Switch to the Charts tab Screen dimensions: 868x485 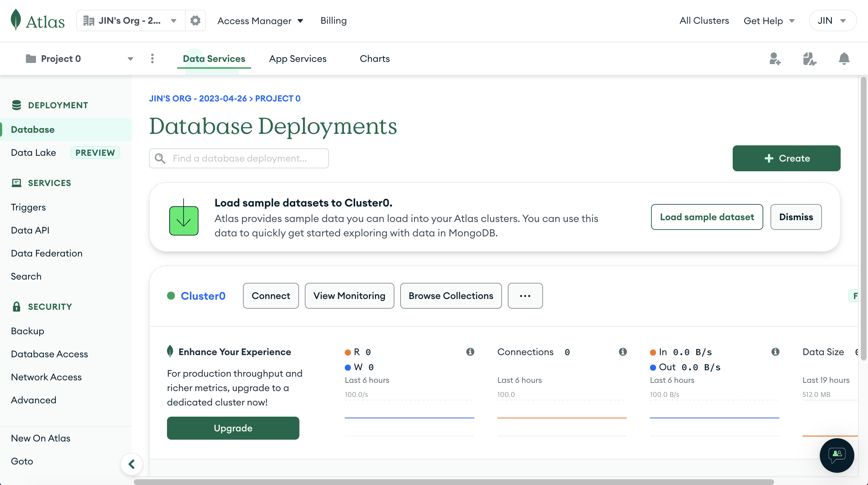pos(375,59)
